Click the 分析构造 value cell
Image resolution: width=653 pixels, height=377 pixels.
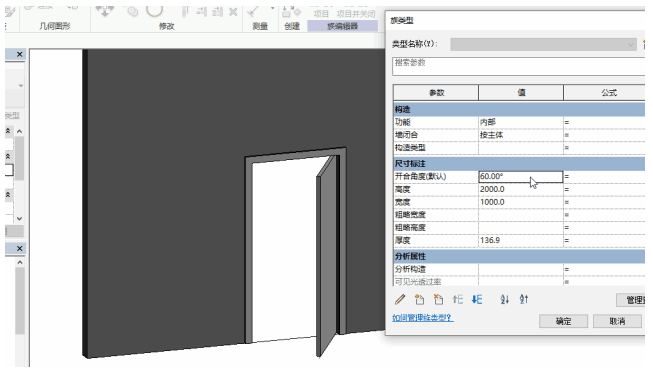pos(521,270)
